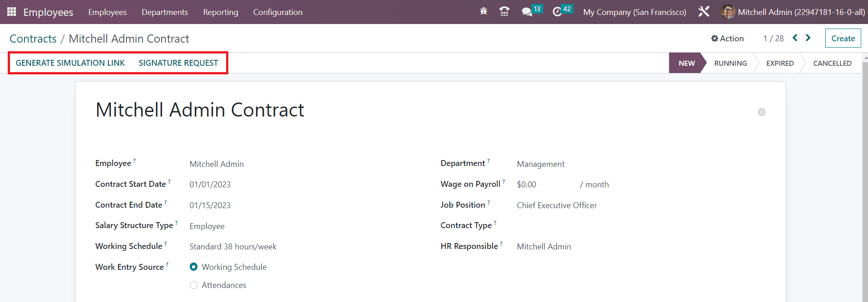Expand the Mitchell Admin user menu
Image resolution: width=868 pixels, height=302 pixels.
(x=793, y=12)
